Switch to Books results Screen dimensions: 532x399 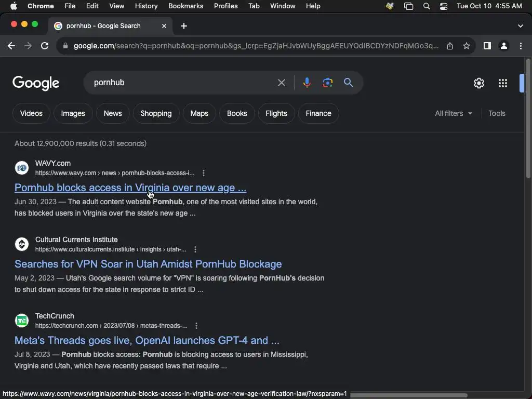237,113
